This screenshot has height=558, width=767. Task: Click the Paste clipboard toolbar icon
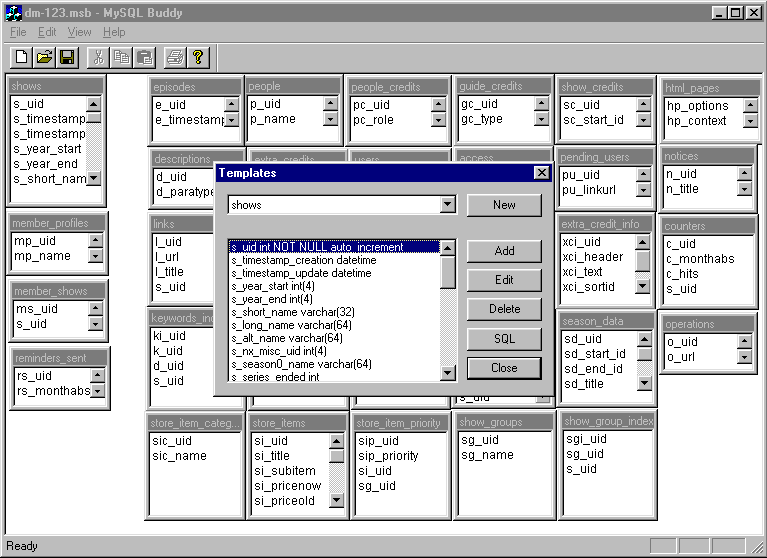tap(144, 57)
